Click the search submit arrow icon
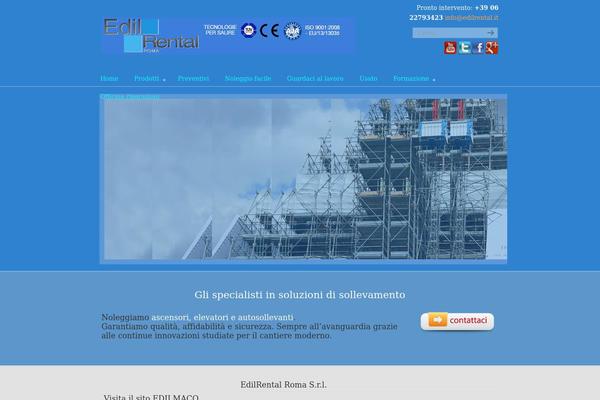The height and width of the screenshot is (400, 600). [491, 33]
